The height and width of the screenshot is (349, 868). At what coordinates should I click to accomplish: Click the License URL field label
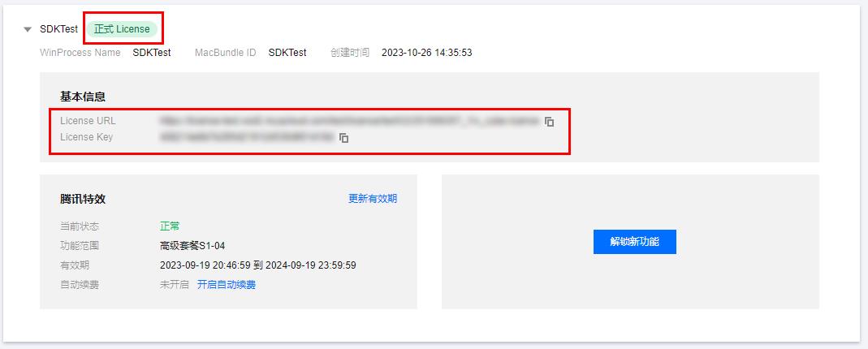click(x=88, y=121)
